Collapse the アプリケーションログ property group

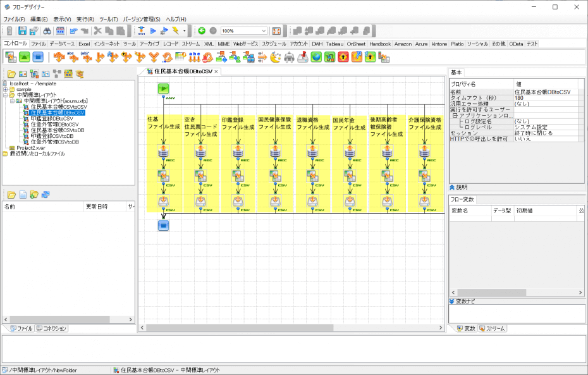(x=455, y=116)
